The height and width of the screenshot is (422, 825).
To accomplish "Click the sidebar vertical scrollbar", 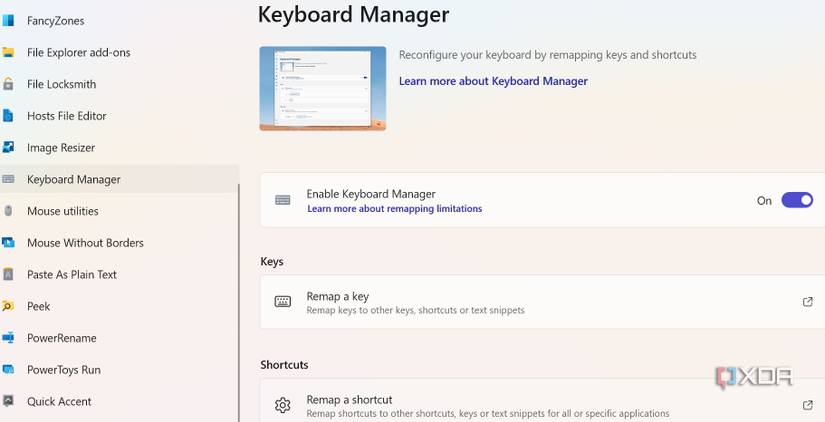I will point(239,303).
